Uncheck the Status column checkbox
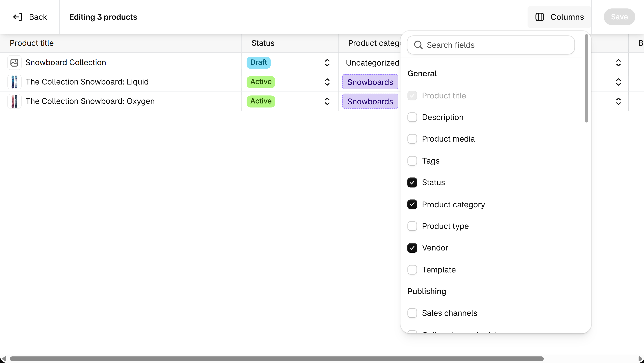Image resolution: width=644 pixels, height=363 pixels. tap(412, 183)
